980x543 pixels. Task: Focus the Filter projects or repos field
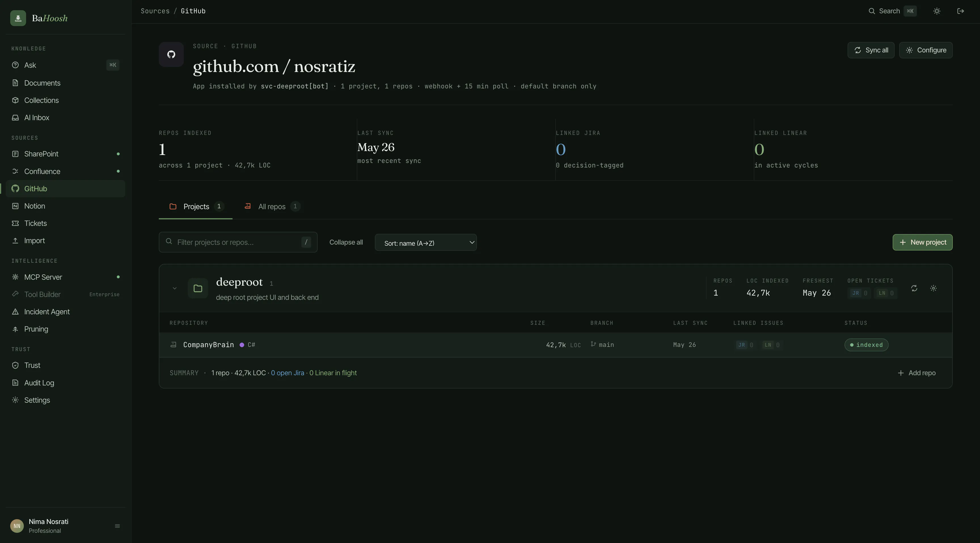click(x=238, y=242)
